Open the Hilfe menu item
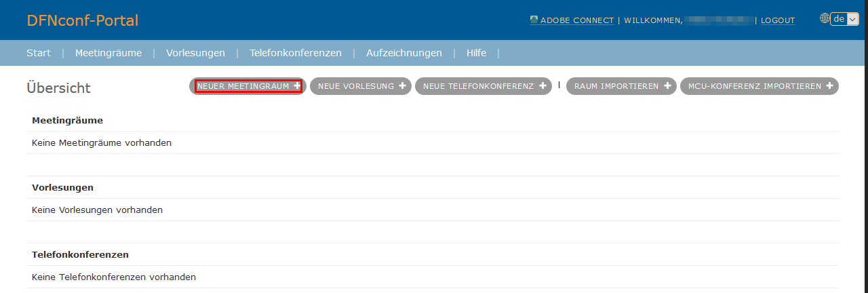868x293 pixels. (476, 53)
